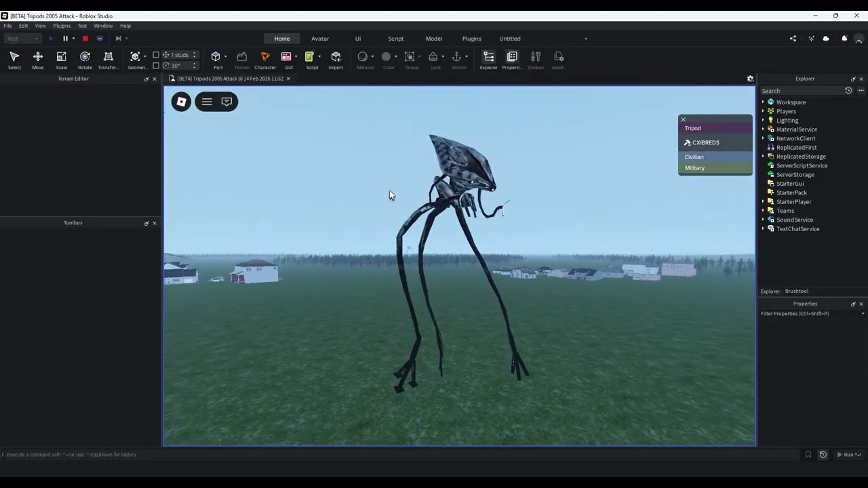Pause the playtest

tap(65, 39)
